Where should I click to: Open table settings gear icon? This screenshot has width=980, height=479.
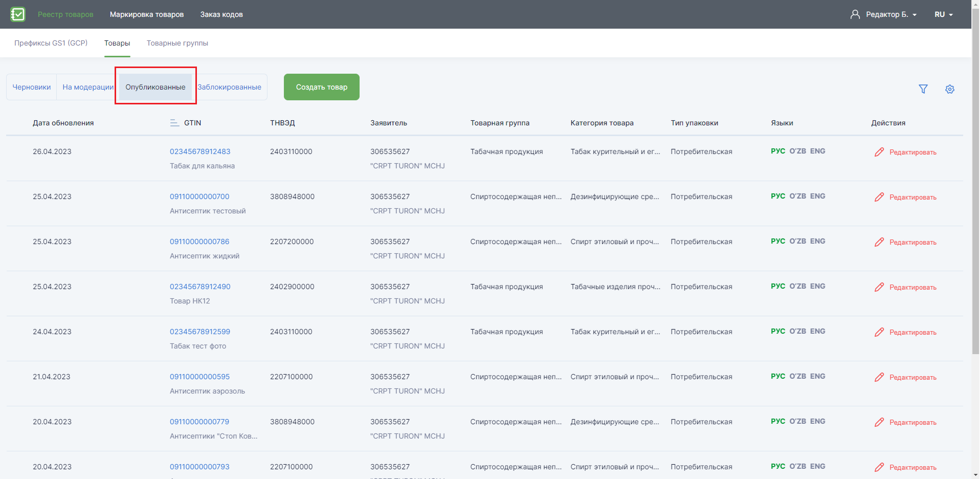click(x=950, y=89)
